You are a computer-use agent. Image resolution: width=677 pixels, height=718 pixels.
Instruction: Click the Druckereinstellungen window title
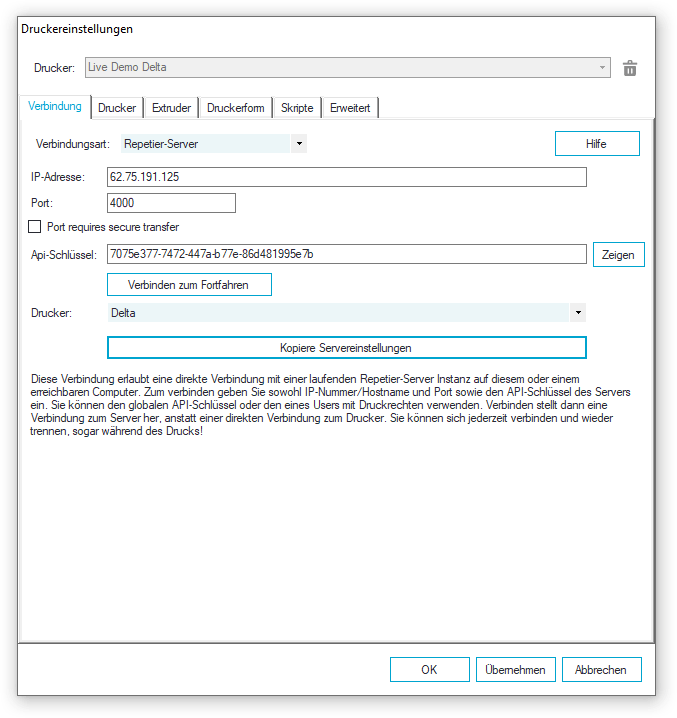tap(77, 29)
